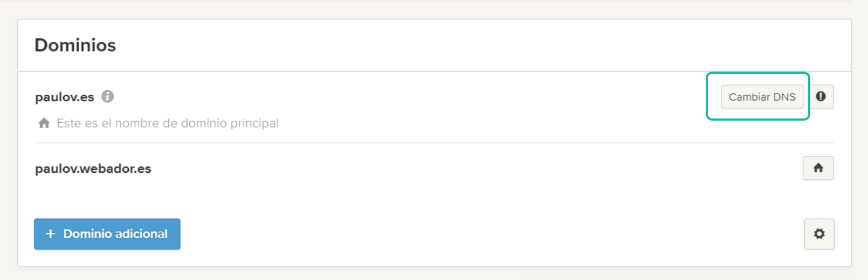Viewport: 868px width, 280px height.
Task: Click text 'Este es el nombre de dominio principal'
Action: point(168,123)
